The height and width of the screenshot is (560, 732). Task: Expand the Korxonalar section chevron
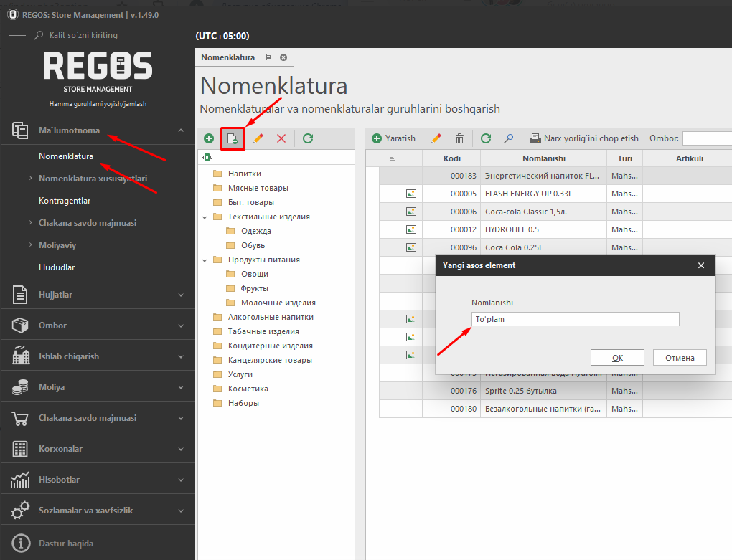click(x=181, y=449)
